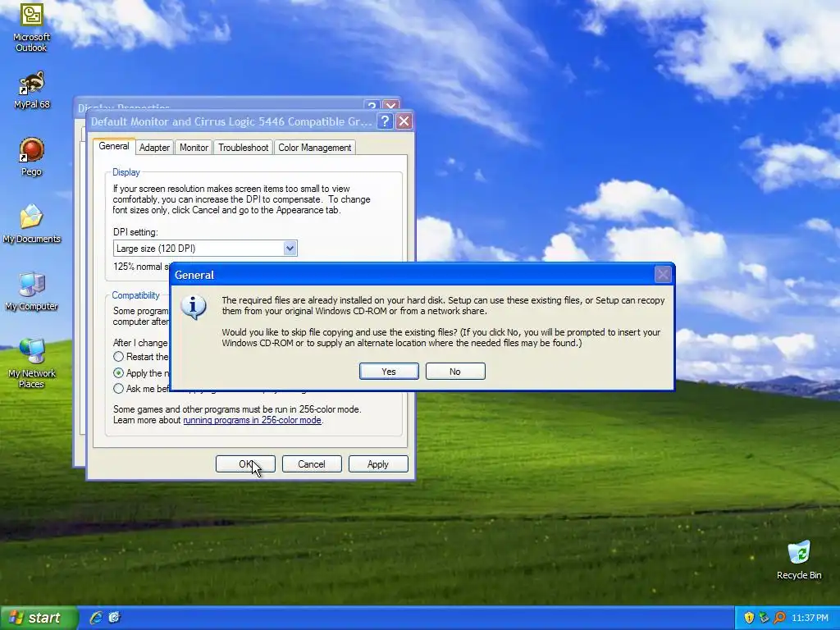
Task: Select the Restart the computer radio option
Action: (x=118, y=357)
